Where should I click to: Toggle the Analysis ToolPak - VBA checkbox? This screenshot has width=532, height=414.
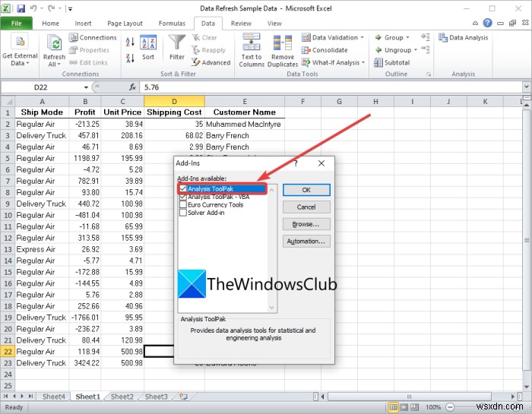tap(183, 197)
